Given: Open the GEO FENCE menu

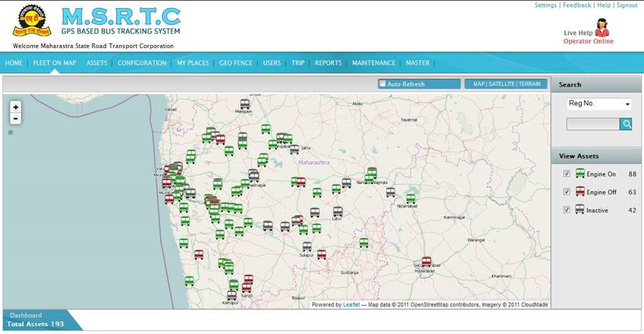Looking at the screenshot, I should coord(236,63).
